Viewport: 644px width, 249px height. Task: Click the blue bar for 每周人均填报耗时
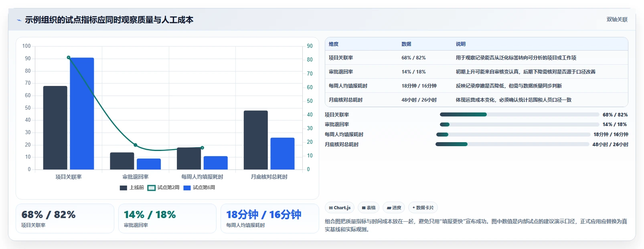216,163
